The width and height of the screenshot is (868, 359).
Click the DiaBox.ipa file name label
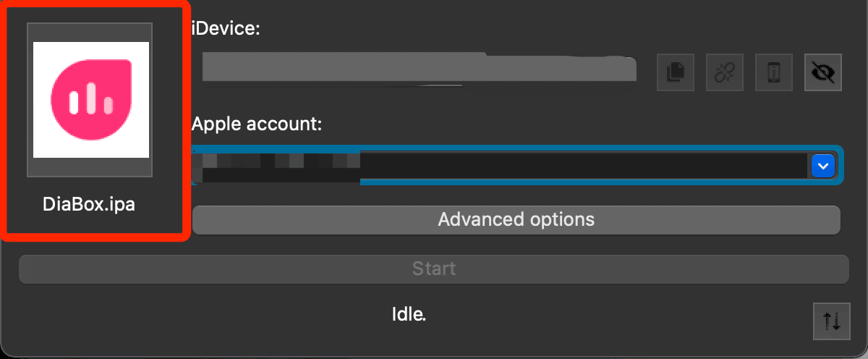[89, 205]
